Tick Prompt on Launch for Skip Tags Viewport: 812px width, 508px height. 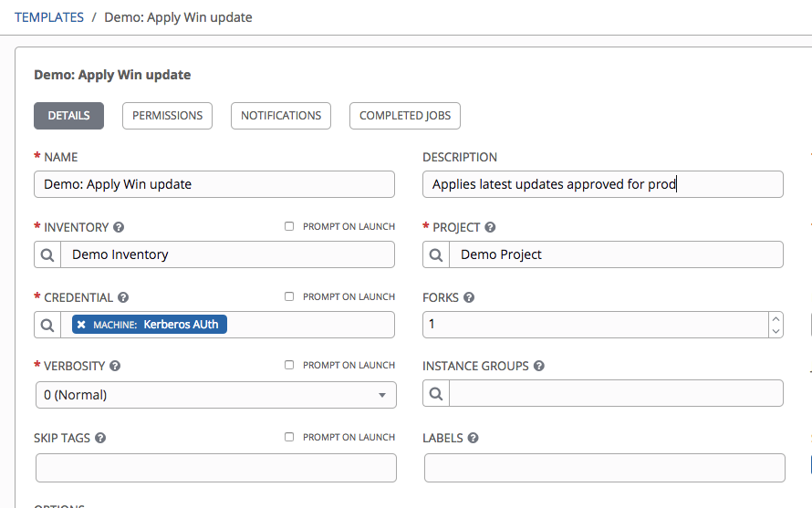point(289,437)
